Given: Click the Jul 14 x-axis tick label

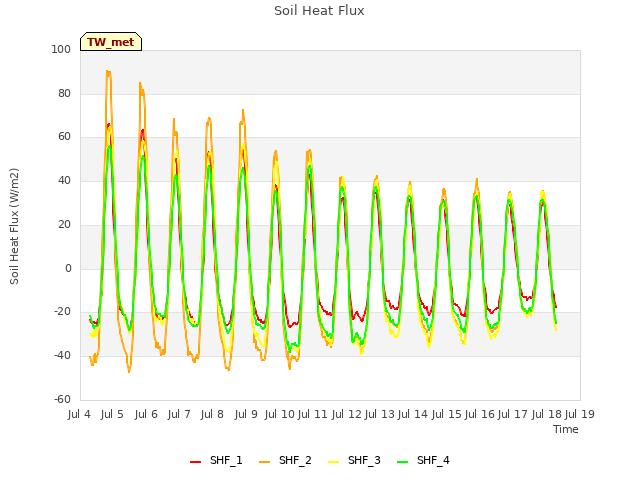Looking at the screenshot, I should pyautogui.click(x=413, y=414).
